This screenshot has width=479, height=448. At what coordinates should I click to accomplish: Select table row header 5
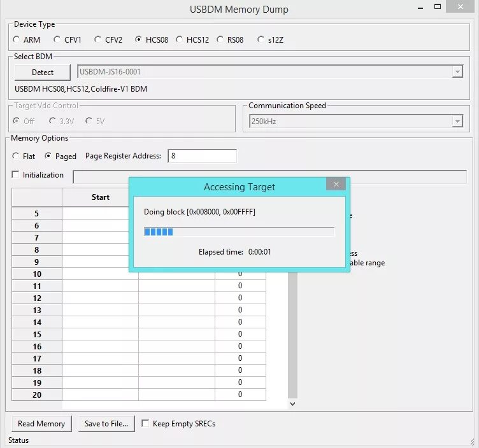pyautogui.click(x=37, y=213)
